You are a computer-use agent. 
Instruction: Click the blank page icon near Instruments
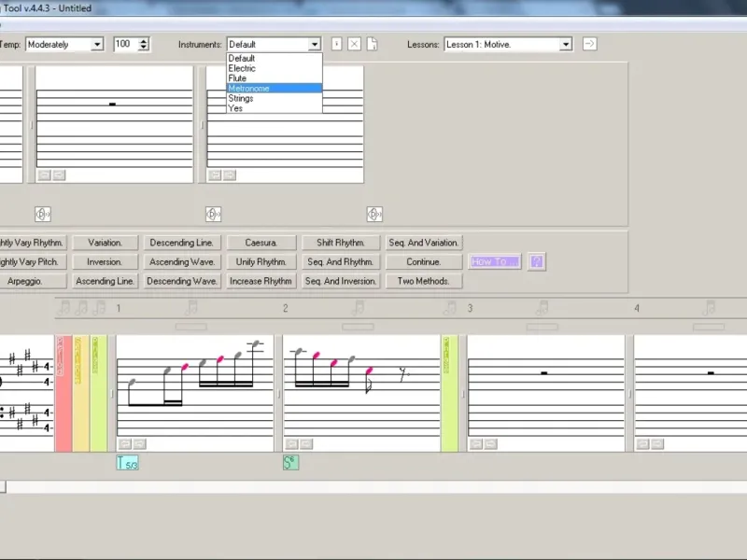point(371,44)
